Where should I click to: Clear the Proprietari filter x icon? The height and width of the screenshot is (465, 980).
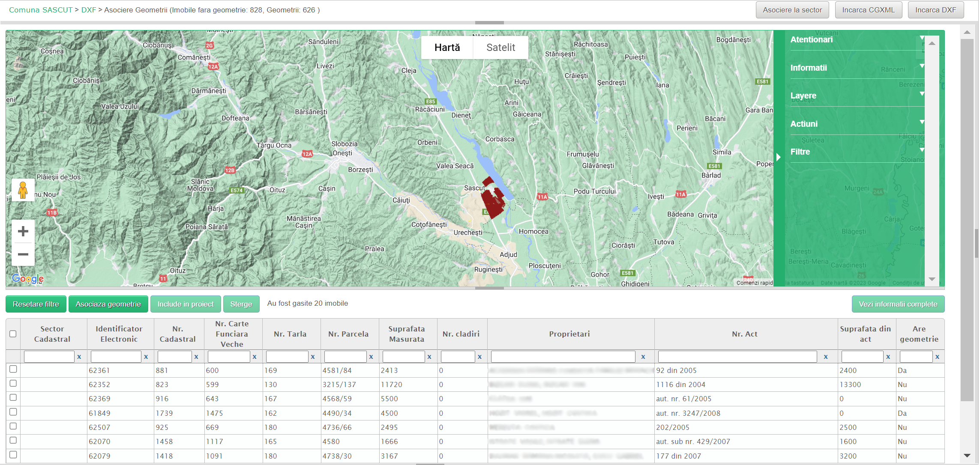pos(643,357)
